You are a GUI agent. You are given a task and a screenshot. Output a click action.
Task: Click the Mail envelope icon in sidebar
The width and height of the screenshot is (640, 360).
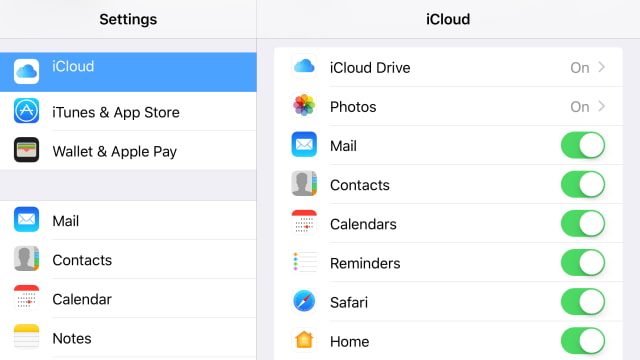(27, 219)
